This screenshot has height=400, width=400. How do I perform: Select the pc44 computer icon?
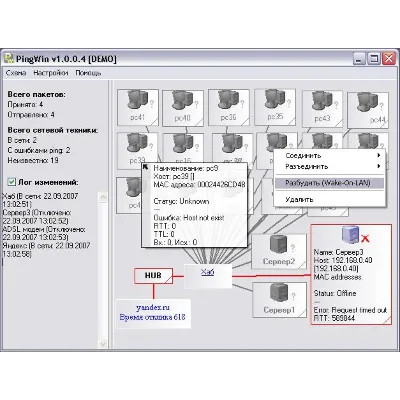[367, 102]
